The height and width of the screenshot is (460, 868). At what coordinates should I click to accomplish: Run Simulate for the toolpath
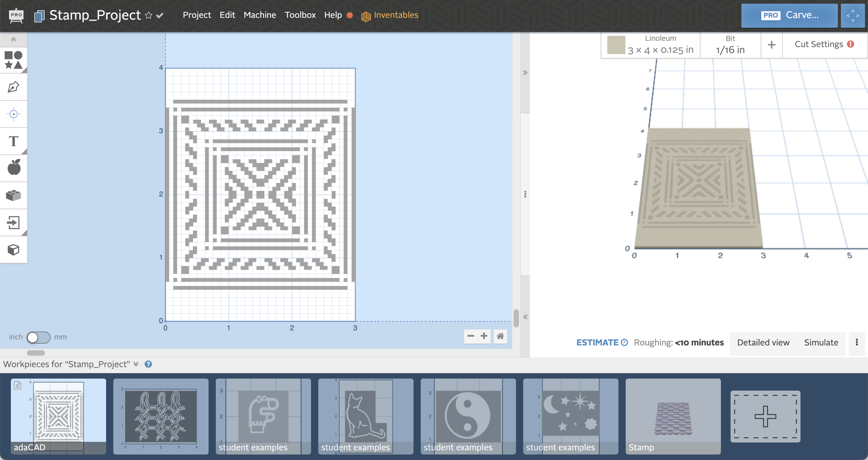[x=821, y=342]
